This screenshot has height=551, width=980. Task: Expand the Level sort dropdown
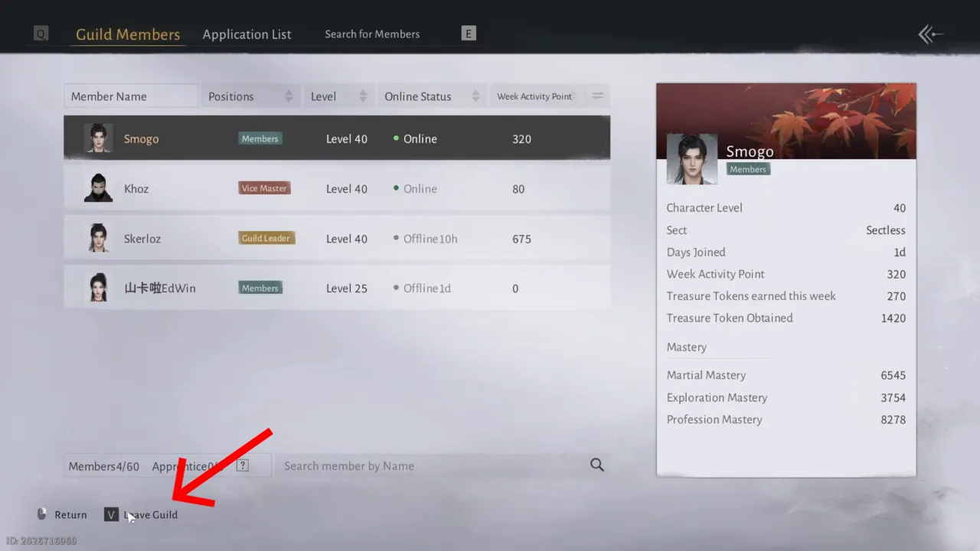pos(339,96)
